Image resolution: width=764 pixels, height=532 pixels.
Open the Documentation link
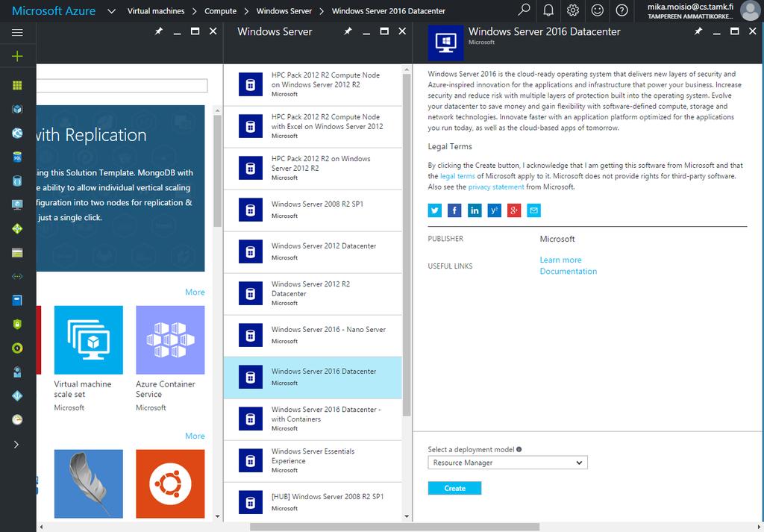(x=568, y=272)
